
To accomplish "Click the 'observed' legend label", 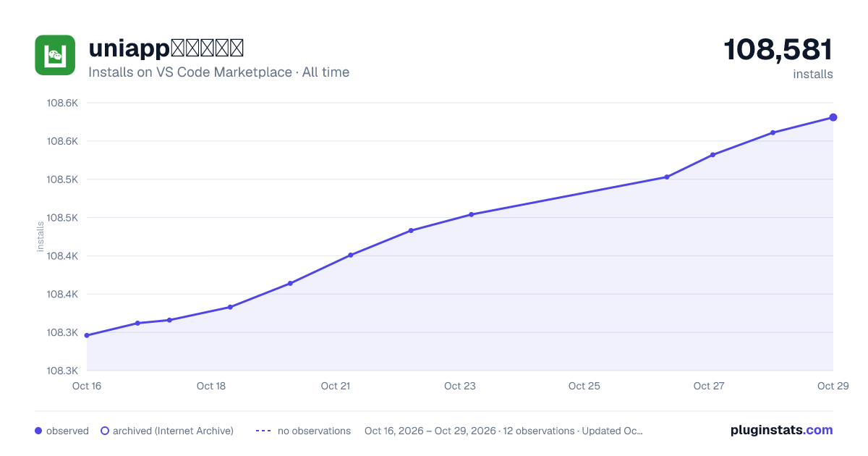I will [67, 431].
